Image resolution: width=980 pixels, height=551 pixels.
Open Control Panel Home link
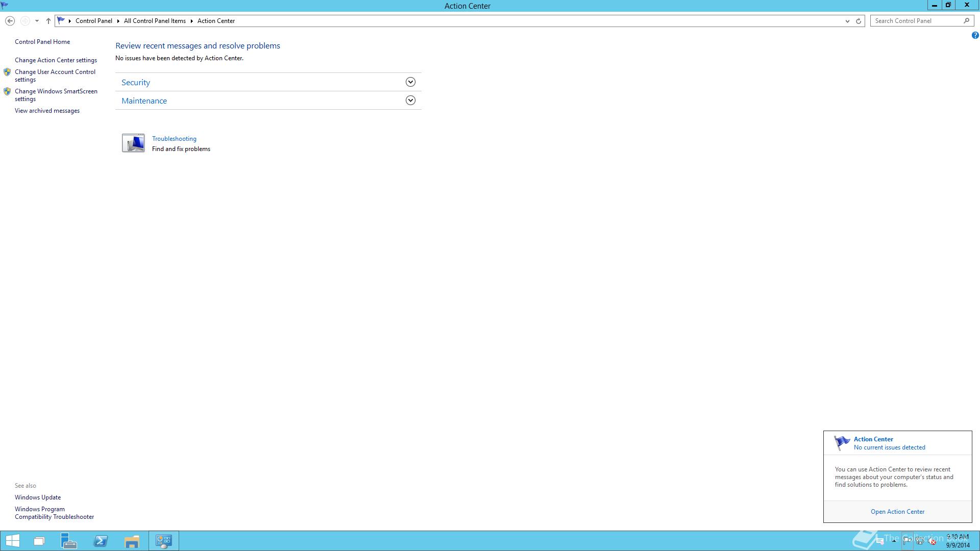42,42
